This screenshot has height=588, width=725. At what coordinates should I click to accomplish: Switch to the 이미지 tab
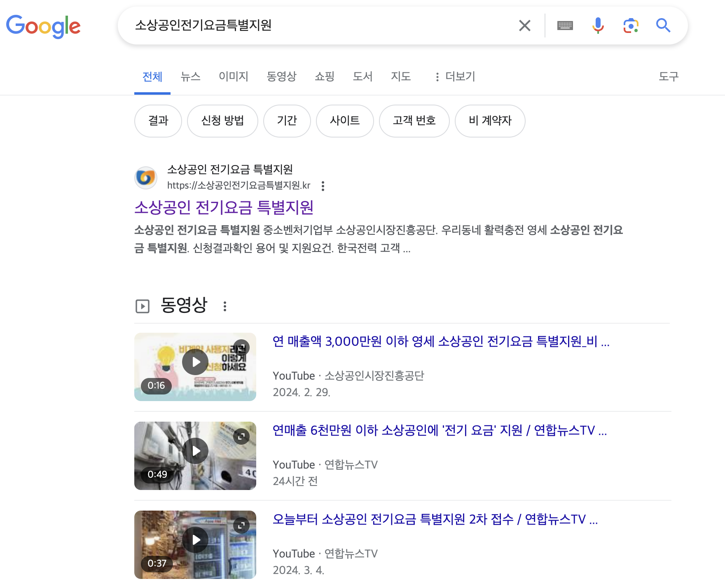pos(234,77)
